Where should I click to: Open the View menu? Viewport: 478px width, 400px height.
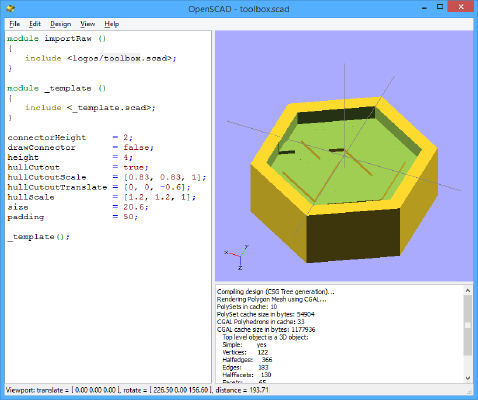(87, 24)
